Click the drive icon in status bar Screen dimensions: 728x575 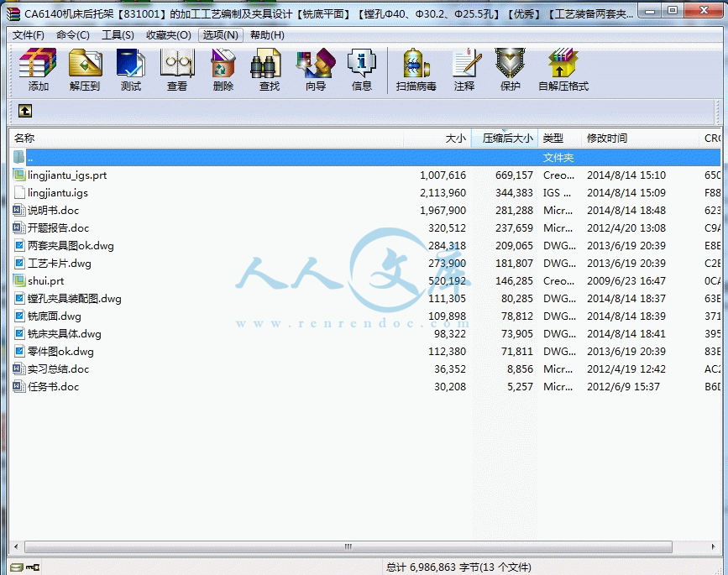[16, 567]
